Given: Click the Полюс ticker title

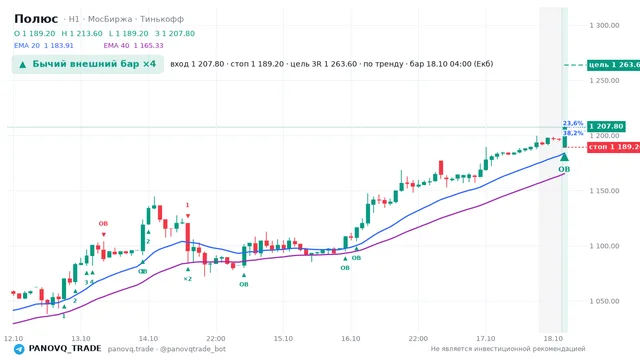Looking at the screenshot, I should (x=36, y=19).
